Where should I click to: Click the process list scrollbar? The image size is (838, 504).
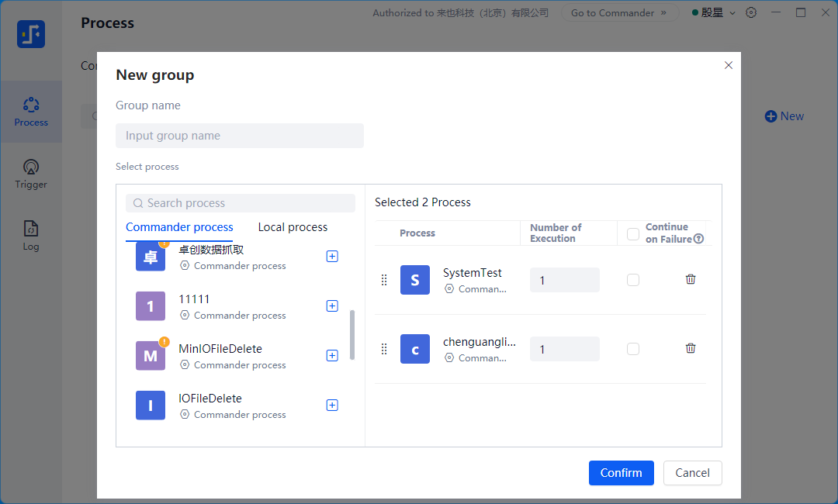(352, 335)
